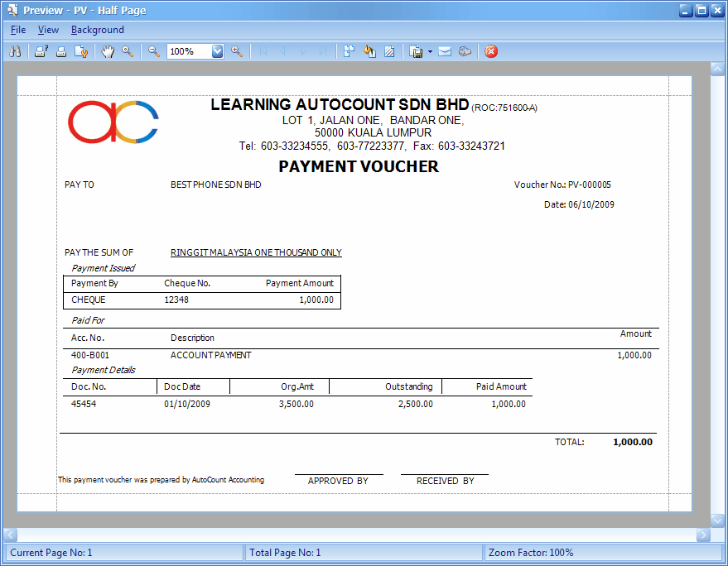Click the Zoom In icon
The height and width of the screenshot is (566, 728).
point(237,51)
